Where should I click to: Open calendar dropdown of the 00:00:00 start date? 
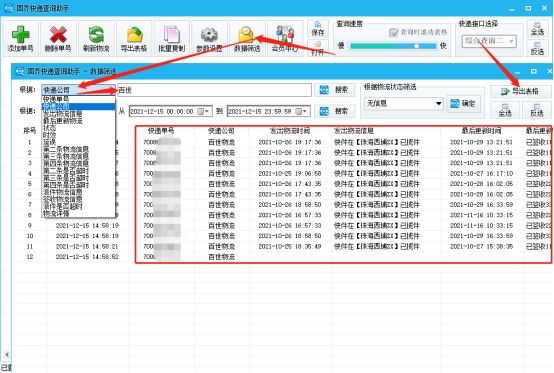click(203, 112)
